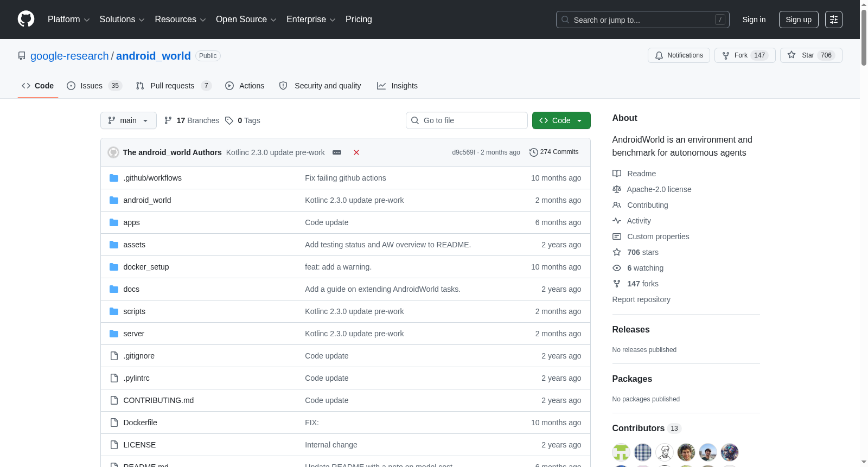Open the Contributors heading link
The image size is (868, 467).
pos(647,428)
